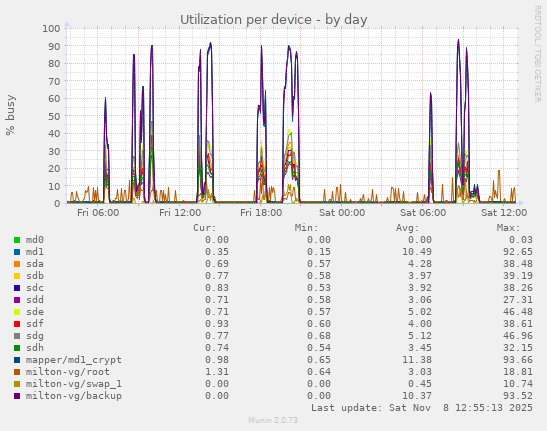Image resolution: width=547 pixels, height=431 pixels.
Task: Click the utilization peak near Sat 09:00
Action: coord(458,40)
